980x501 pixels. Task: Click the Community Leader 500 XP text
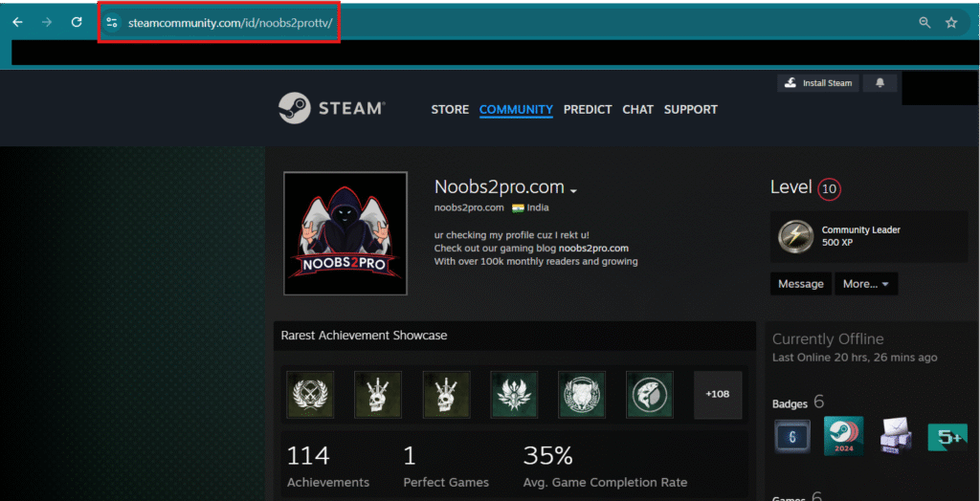(x=861, y=236)
